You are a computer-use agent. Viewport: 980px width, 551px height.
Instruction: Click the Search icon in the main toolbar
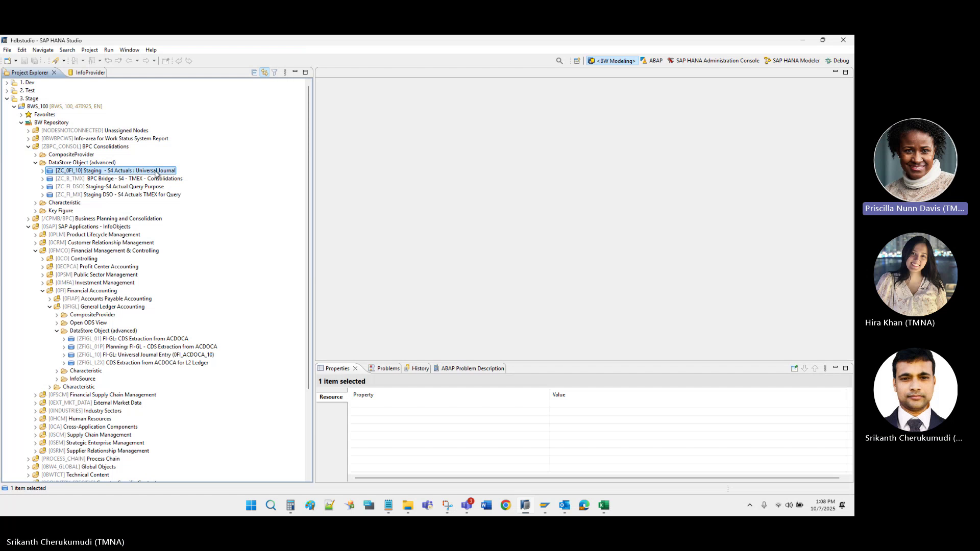[559, 60]
